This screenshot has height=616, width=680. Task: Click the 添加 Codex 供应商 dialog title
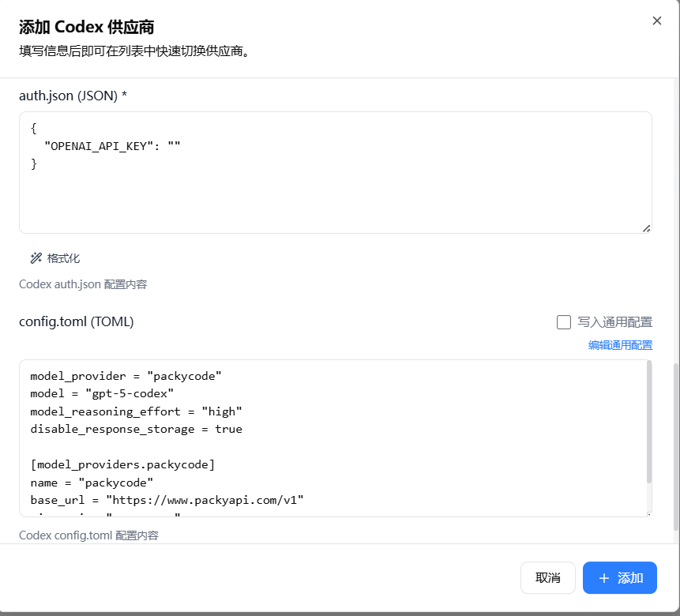tap(86, 27)
